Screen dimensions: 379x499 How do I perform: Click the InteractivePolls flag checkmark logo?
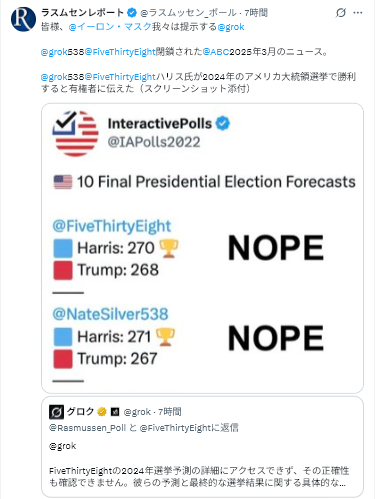click(76, 133)
